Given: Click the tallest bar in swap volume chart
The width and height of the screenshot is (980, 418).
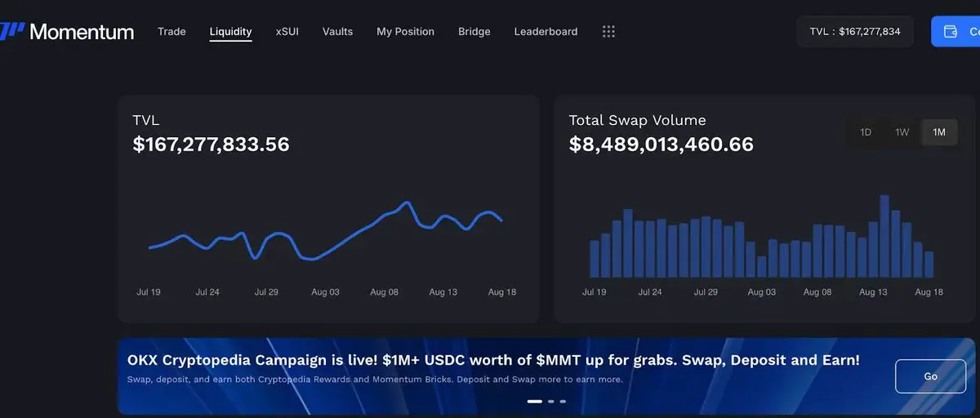Looking at the screenshot, I should [884, 236].
